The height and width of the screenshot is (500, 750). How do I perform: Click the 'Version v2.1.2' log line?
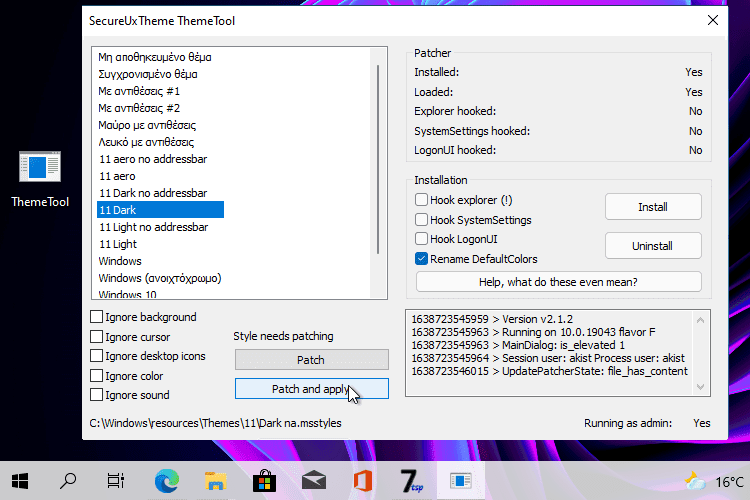tap(492, 319)
